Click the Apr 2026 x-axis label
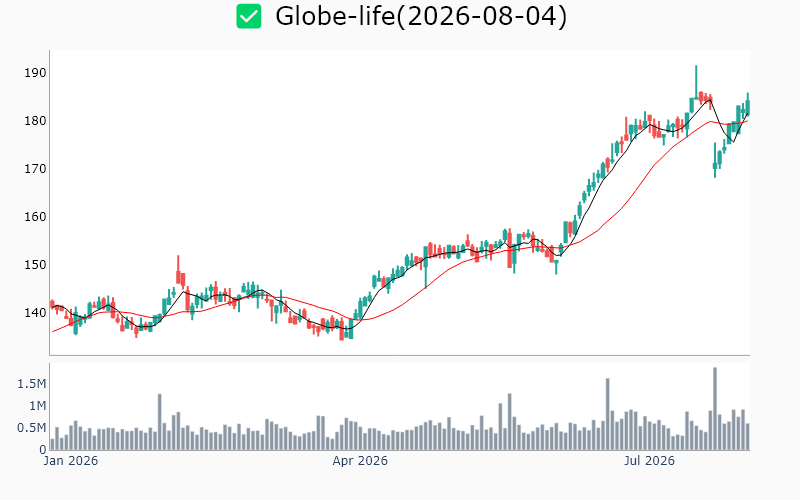This screenshot has width=800, height=500. [x=360, y=461]
